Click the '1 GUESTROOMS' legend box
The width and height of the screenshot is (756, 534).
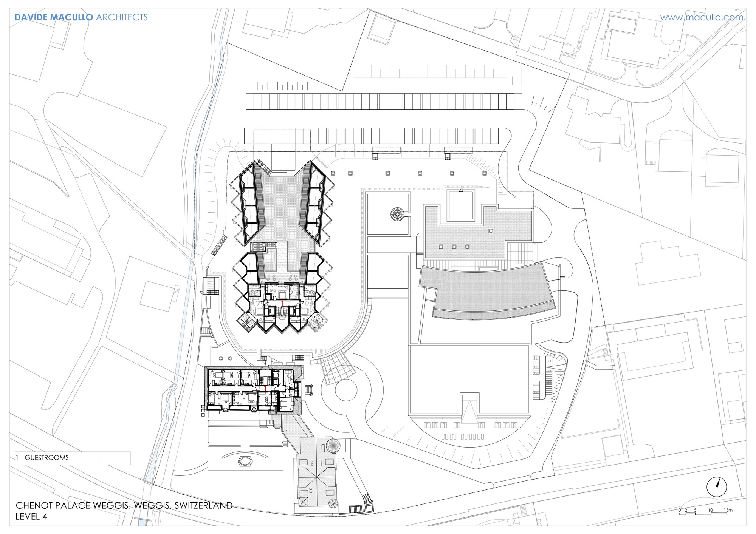pyautogui.click(x=73, y=458)
